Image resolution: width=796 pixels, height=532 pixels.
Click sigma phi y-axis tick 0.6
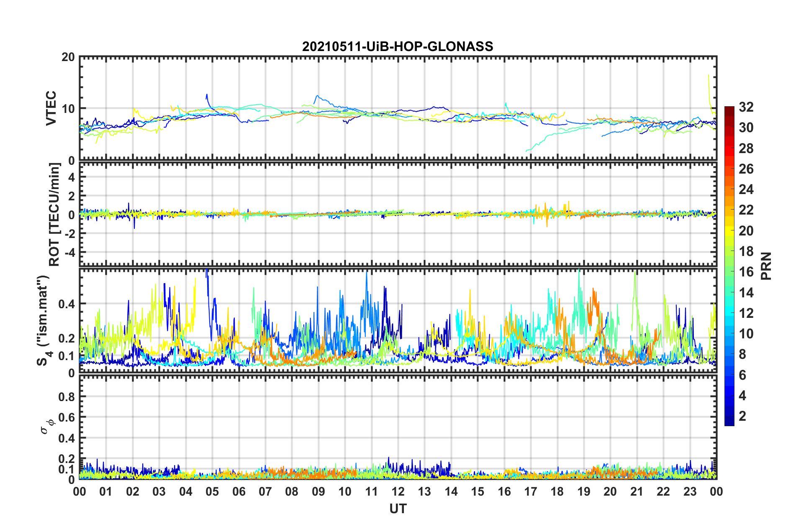pyautogui.click(x=67, y=417)
